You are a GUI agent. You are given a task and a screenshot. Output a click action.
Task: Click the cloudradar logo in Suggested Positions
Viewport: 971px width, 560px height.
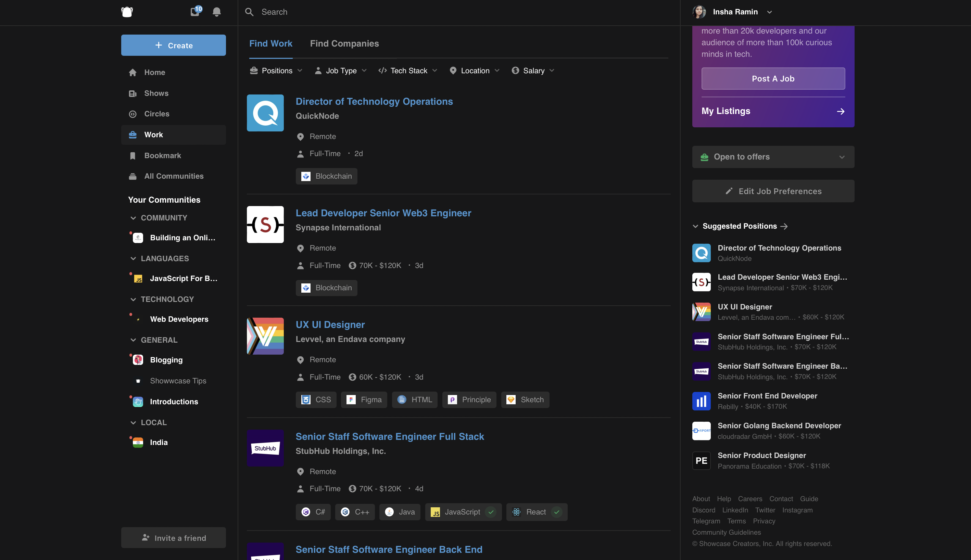point(701,431)
